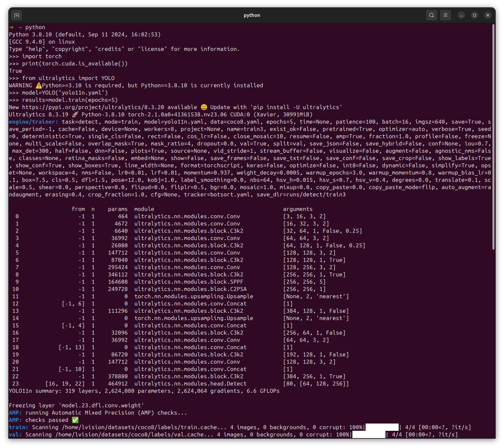
Task: Click 'Python 3.8.10 (default, Sep 11 2024' line
Action: [x=85, y=34]
